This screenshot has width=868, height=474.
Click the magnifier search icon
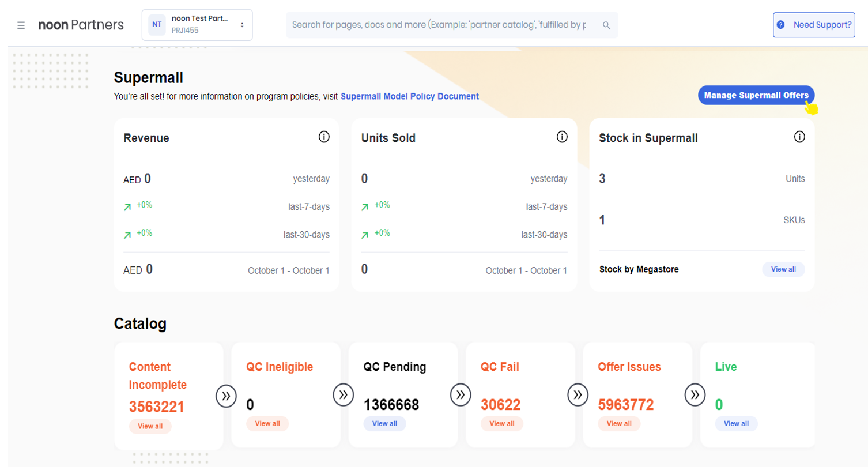tap(606, 25)
